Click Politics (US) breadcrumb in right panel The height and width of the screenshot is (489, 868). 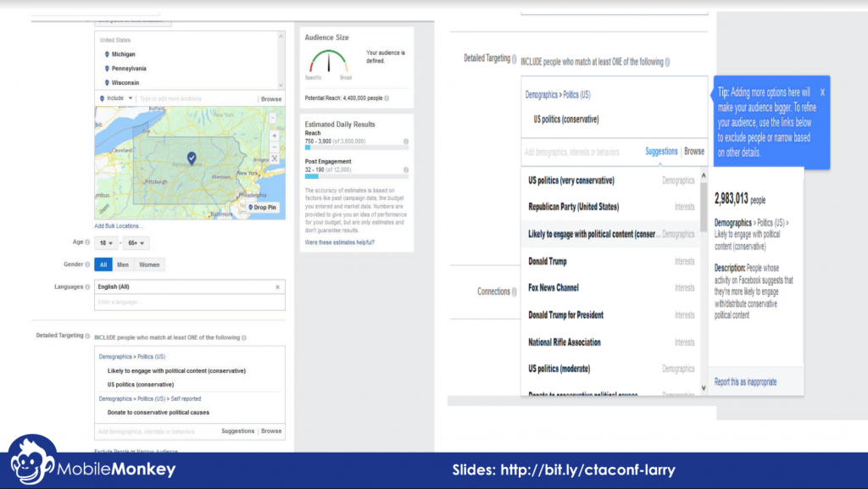[576, 95]
